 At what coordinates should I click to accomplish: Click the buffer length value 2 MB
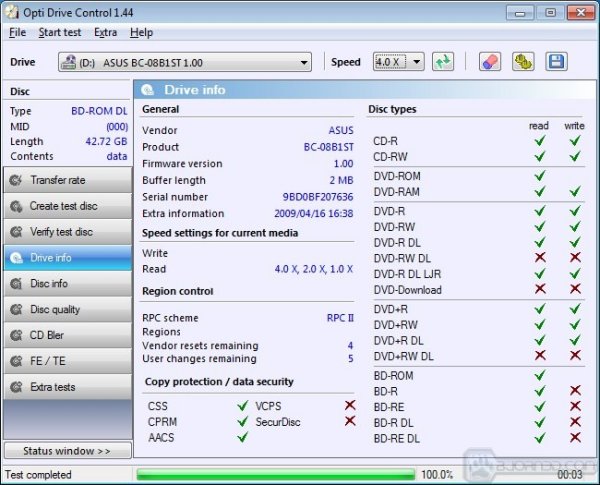click(x=341, y=180)
